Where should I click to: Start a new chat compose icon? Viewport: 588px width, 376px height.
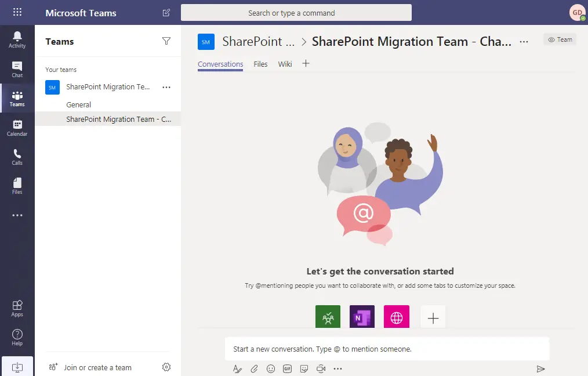click(166, 13)
